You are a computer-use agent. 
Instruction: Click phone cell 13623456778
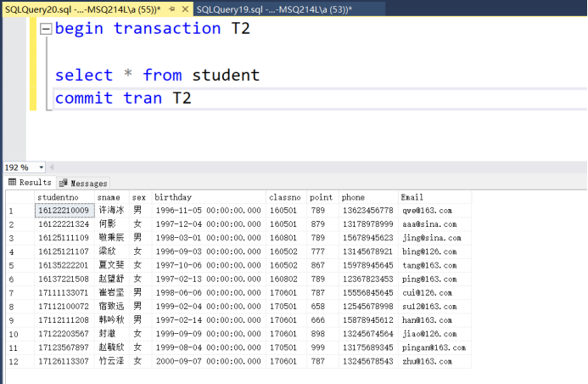368,211
